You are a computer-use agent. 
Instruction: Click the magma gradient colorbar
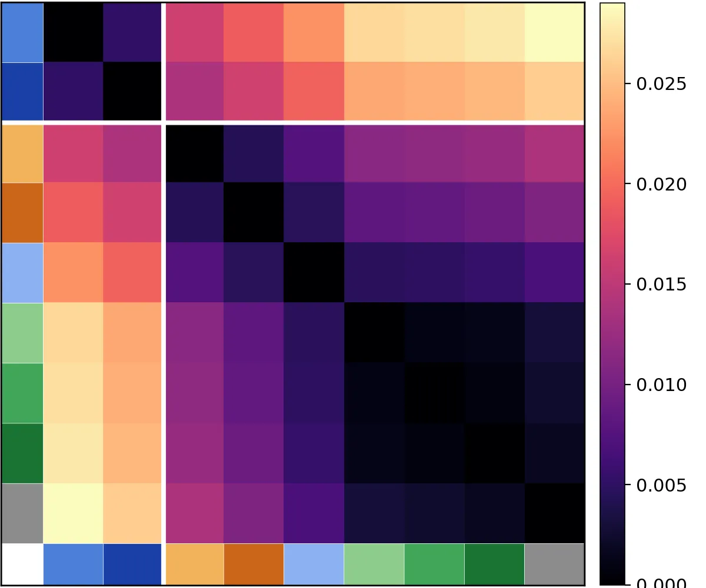pos(612,294)
